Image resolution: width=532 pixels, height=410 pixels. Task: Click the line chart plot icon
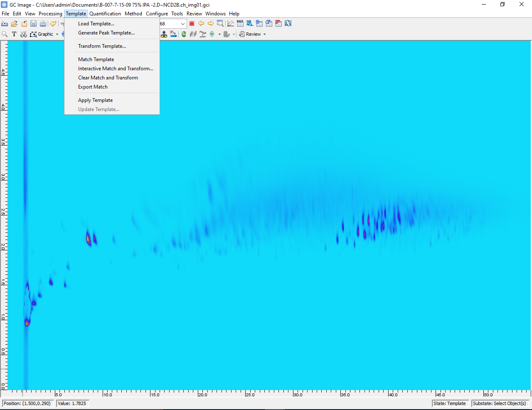pyautogui.click(x=231, y=24)
